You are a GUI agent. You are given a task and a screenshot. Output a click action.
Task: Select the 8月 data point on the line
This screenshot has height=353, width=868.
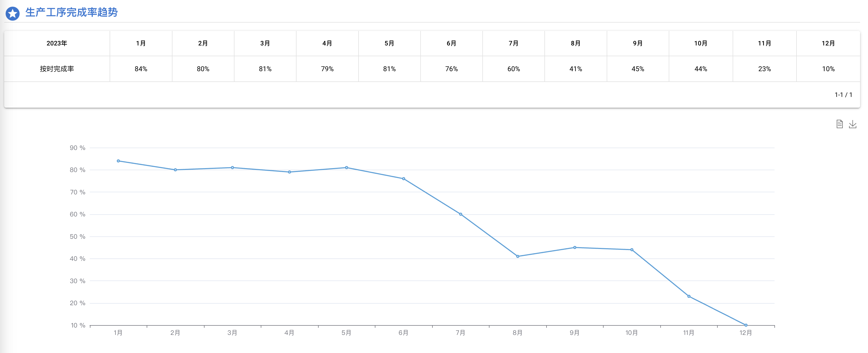tap(518, 256)
